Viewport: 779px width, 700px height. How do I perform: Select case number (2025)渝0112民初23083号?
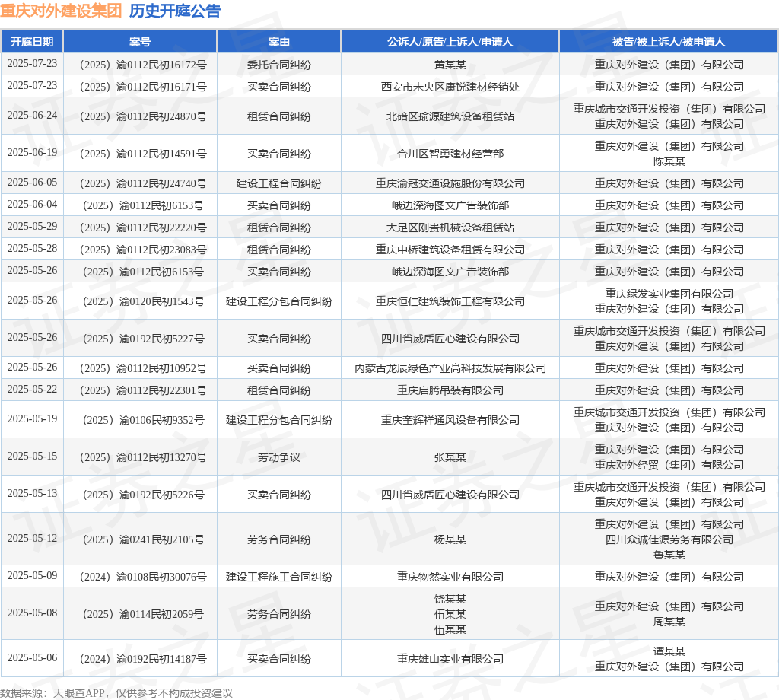(143, 250)
